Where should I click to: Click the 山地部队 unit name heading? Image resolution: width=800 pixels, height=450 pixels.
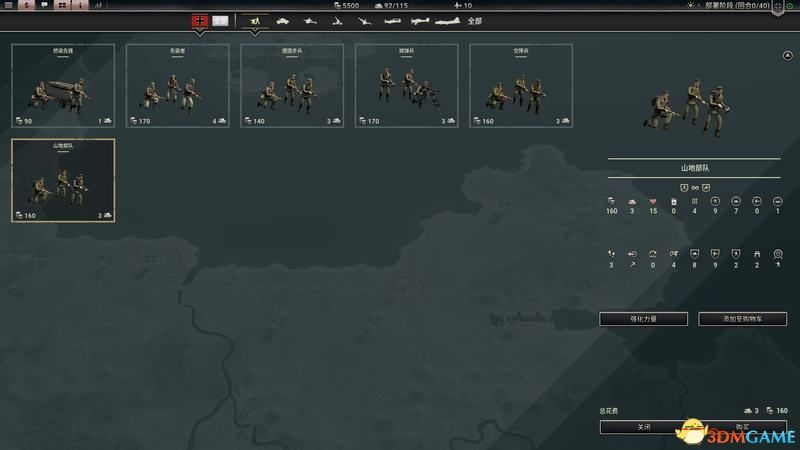click(x=694, y=168)
